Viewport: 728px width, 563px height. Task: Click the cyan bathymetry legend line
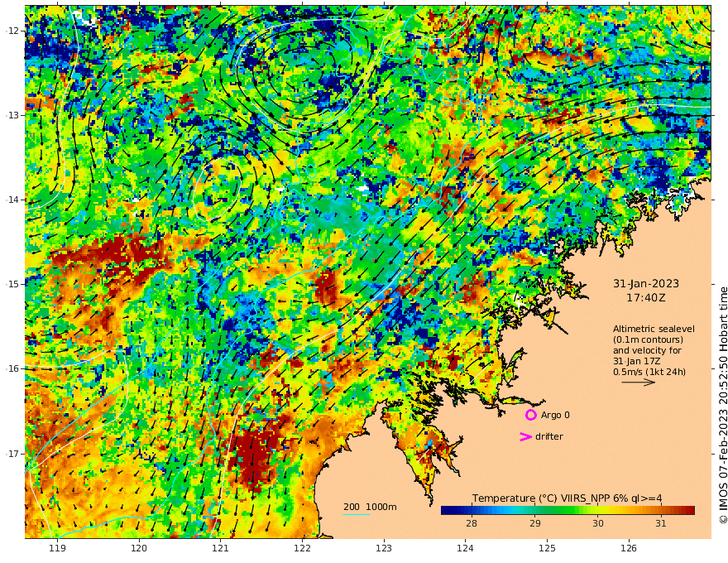click(x=357, y=514)
